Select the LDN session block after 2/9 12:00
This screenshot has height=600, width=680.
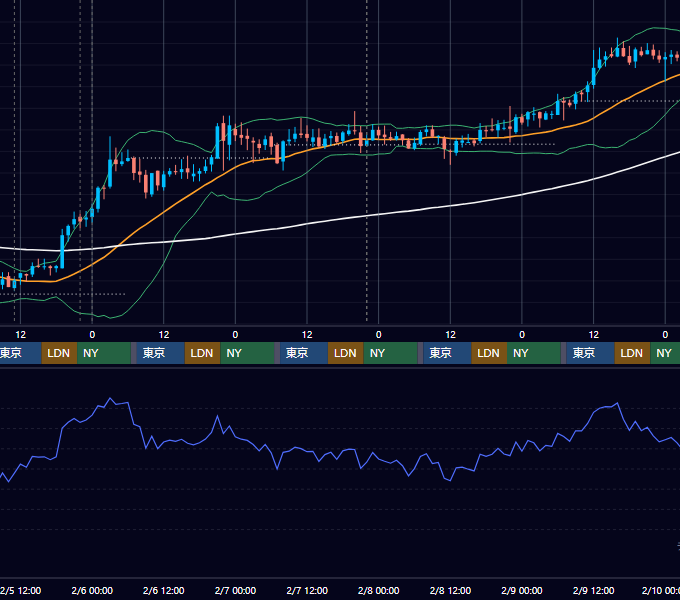pos(632,353)
